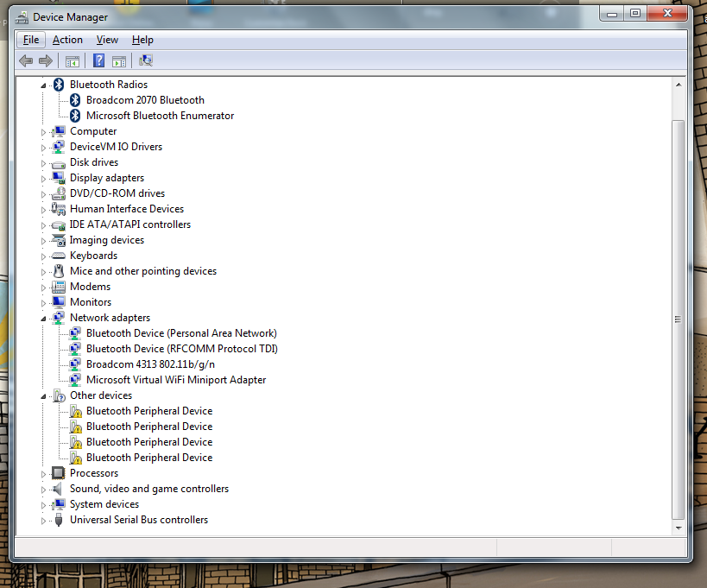The height and width of the screenshot is (588, 707).
Task: Click the DVD/CD-ROM drives icon
Action: coord(59,193)
